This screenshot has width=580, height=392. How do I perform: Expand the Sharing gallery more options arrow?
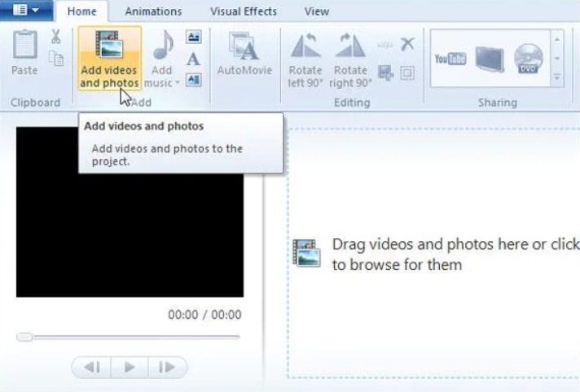(x=558, y=78)
